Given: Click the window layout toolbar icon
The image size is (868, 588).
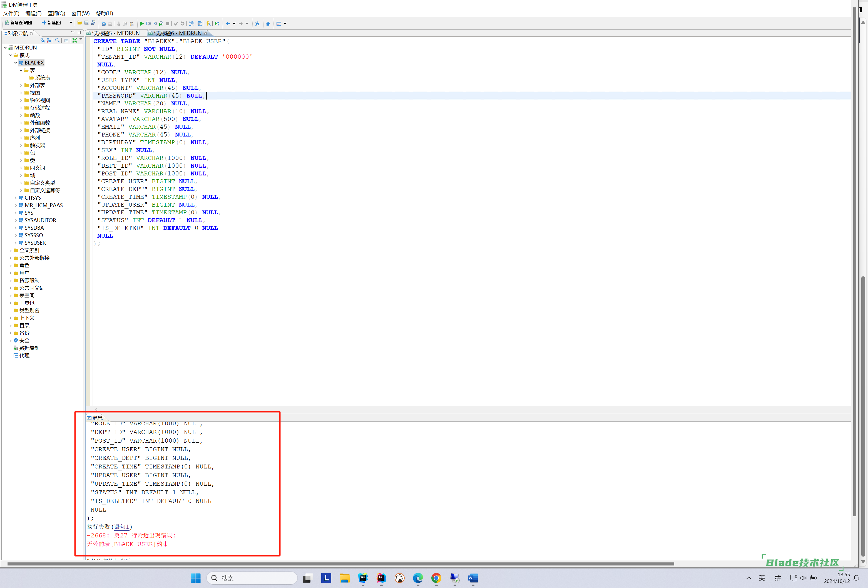Looking at the screenshot, I should (278, 24).
